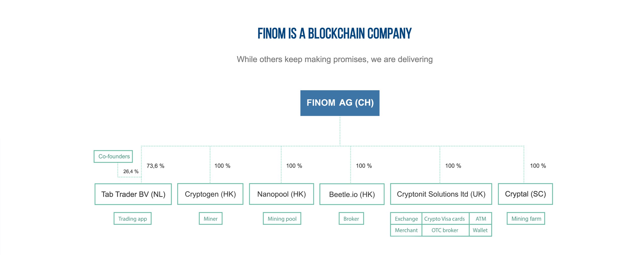The image size is (644, 255).
Task: Click the Cryptogen (HK) box
Action: (210, 194)
